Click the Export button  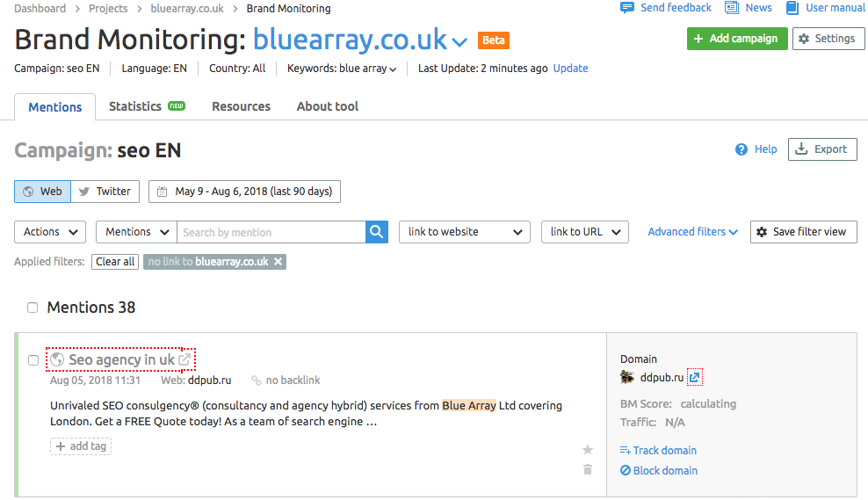(822, 149)
